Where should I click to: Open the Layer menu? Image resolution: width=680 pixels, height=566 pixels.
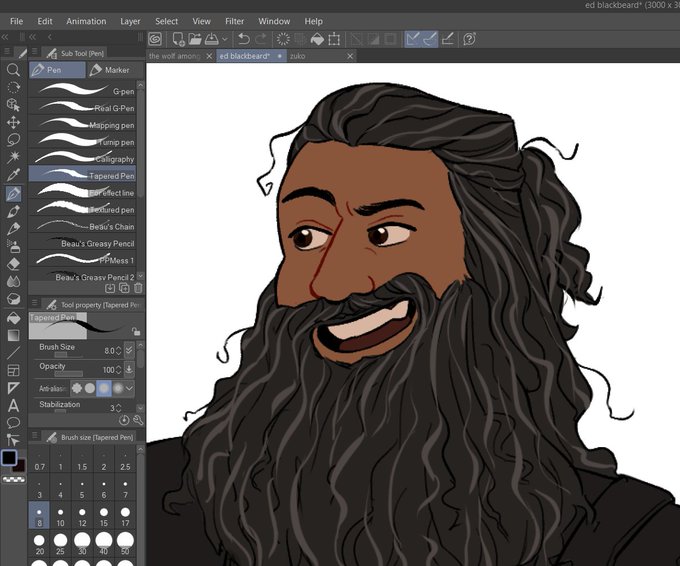(130, 21)
